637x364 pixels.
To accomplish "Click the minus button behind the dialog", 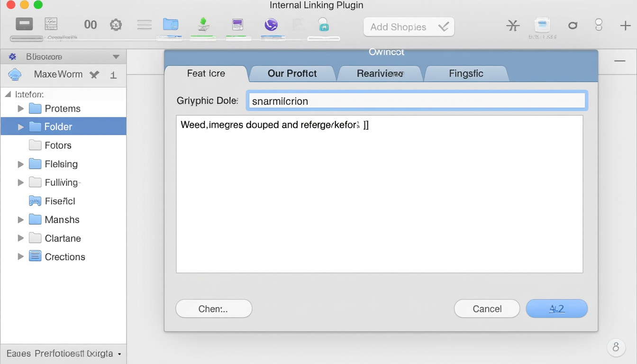I will [619, 61].
